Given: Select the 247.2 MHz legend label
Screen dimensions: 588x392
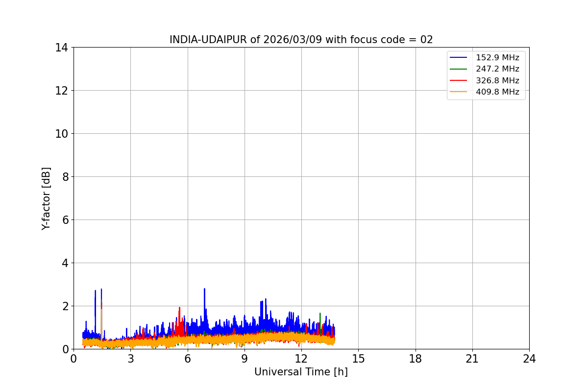Looking at the screenshot, I should [x=497, y=69].
